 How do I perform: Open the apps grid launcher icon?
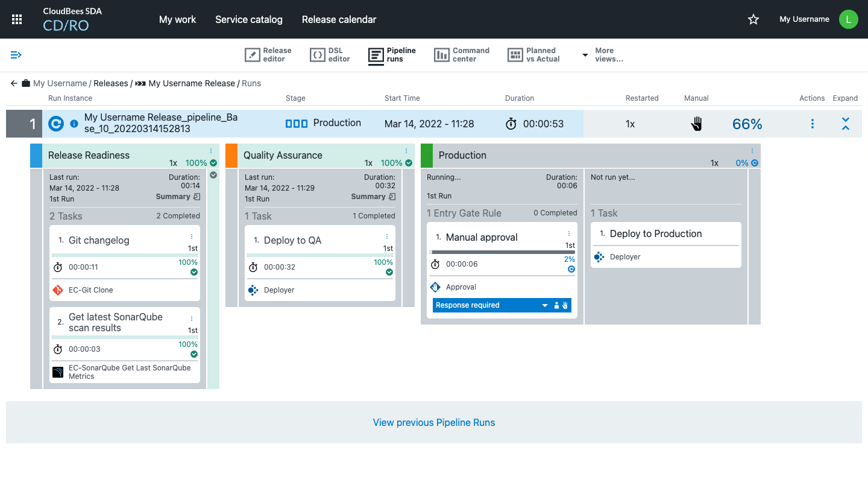(x=17, y=19)
